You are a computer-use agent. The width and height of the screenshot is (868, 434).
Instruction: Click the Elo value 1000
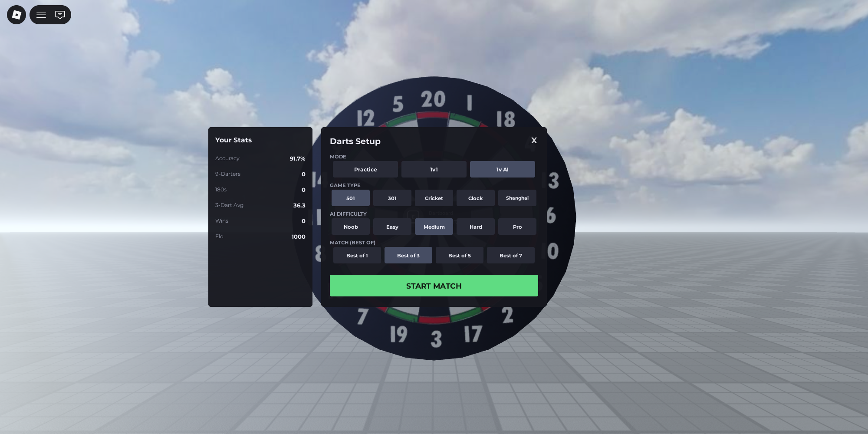click(298, 237)
